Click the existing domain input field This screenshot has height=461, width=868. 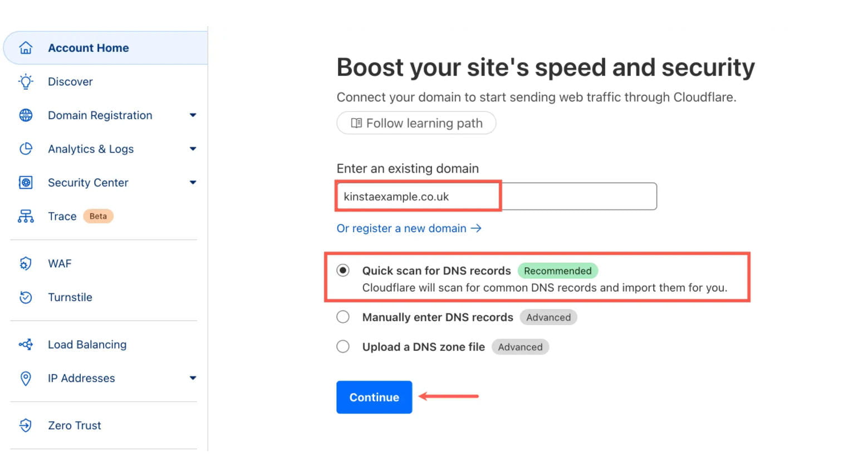[x=497, y=197]
